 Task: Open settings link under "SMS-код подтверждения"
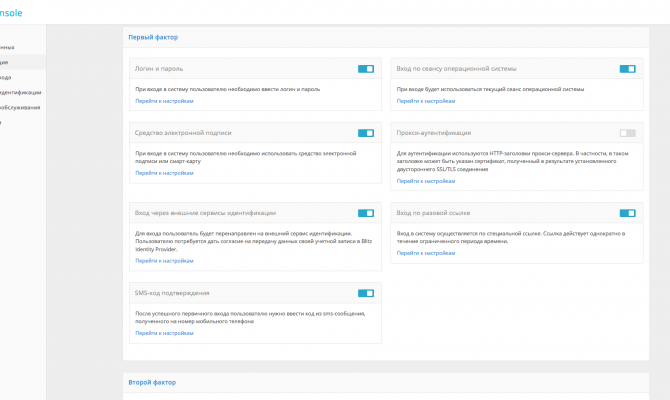tap(164, 332)
